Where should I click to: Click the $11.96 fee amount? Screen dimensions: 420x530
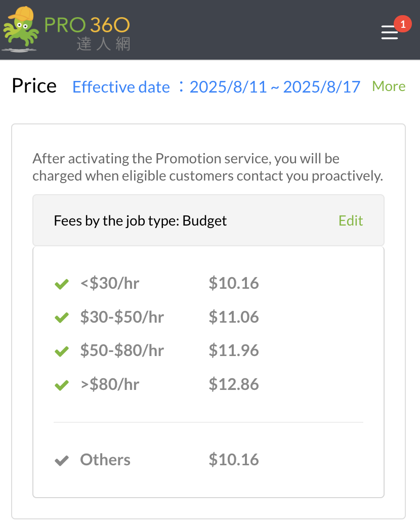tap(234, 350)
